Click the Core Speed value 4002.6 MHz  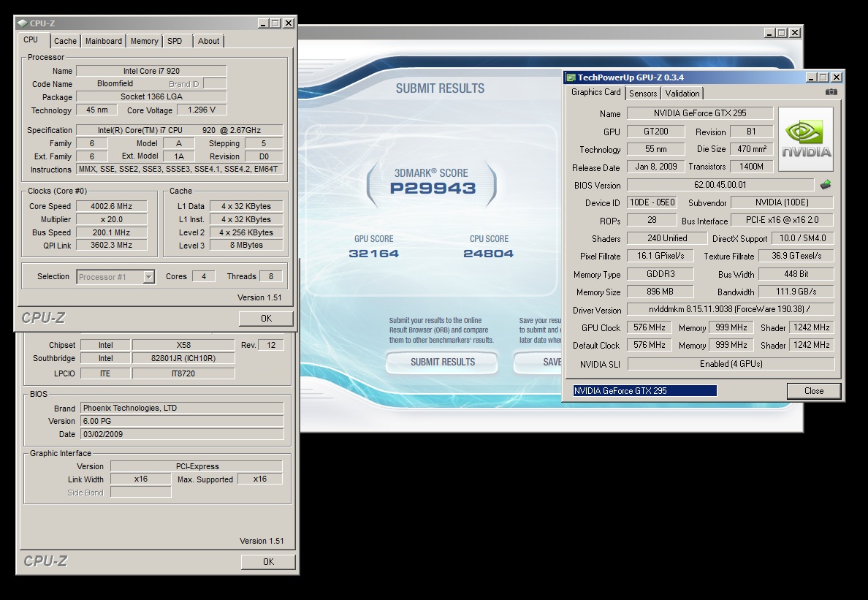point(111,206)
